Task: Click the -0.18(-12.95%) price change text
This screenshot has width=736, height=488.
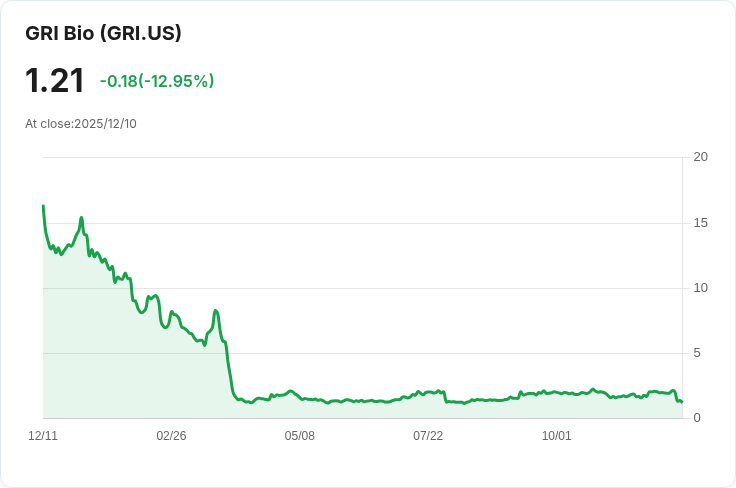Action: click(157, 81)
